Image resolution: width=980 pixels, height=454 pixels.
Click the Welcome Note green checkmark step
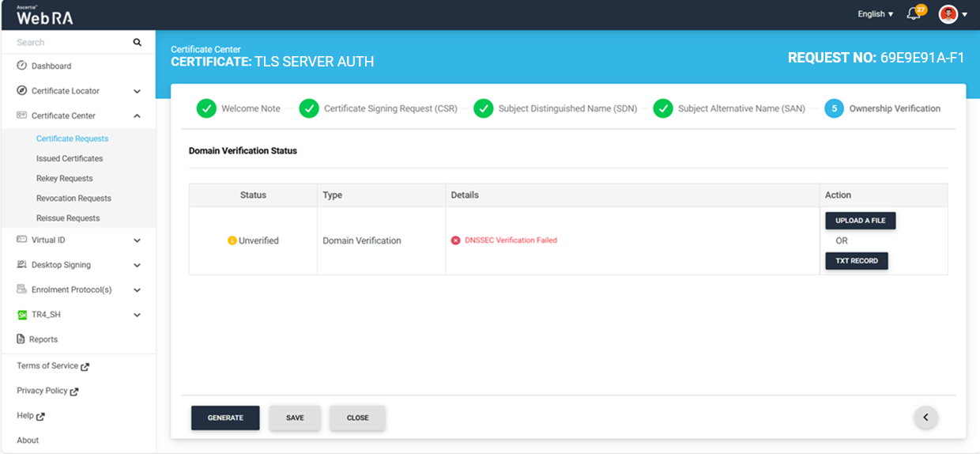tap(206, 109)
